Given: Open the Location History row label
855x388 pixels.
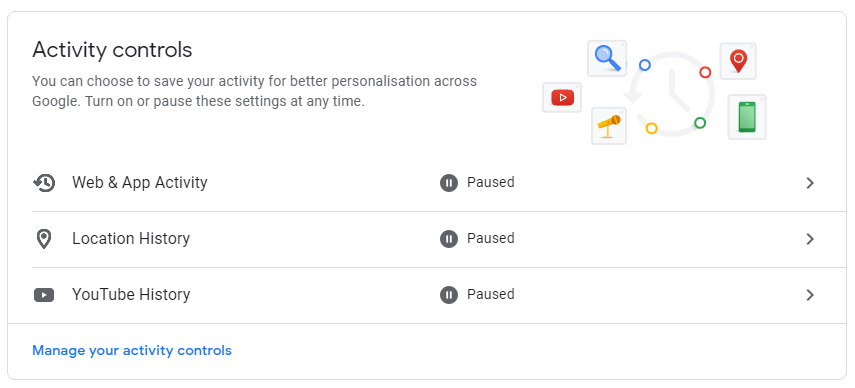Looking at the screenshot, I should [x=131, y=239].
